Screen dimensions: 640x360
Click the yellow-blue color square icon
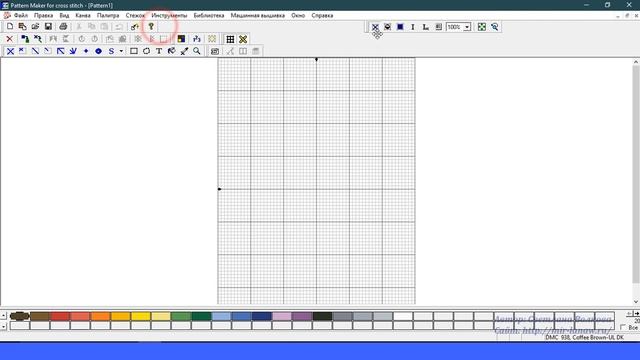[181, 39]
